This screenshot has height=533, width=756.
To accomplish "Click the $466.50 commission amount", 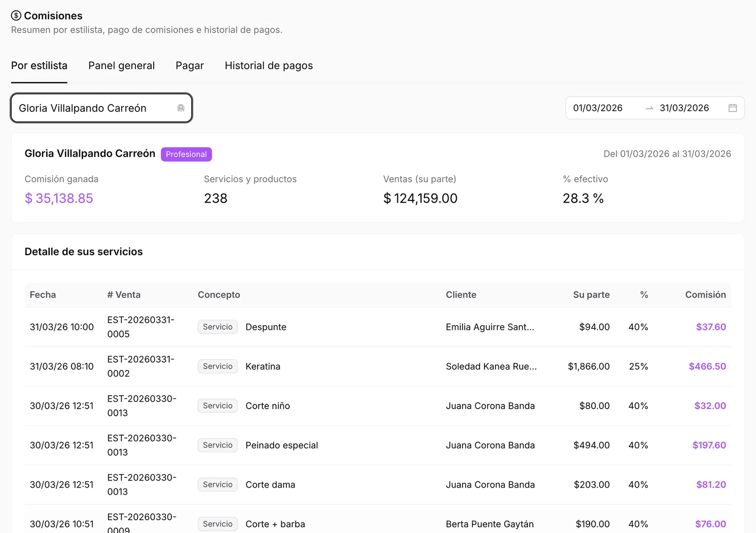I will (x=707, y=366).
